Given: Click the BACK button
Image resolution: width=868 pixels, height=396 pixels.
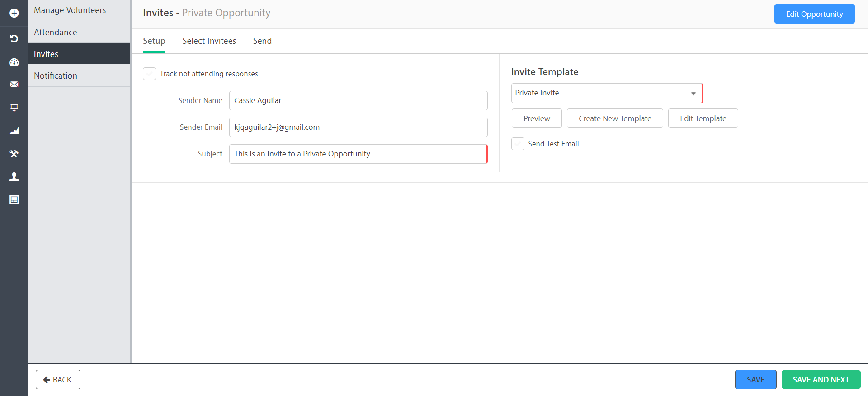Looking at the screenshot, I should coord(58,380).
